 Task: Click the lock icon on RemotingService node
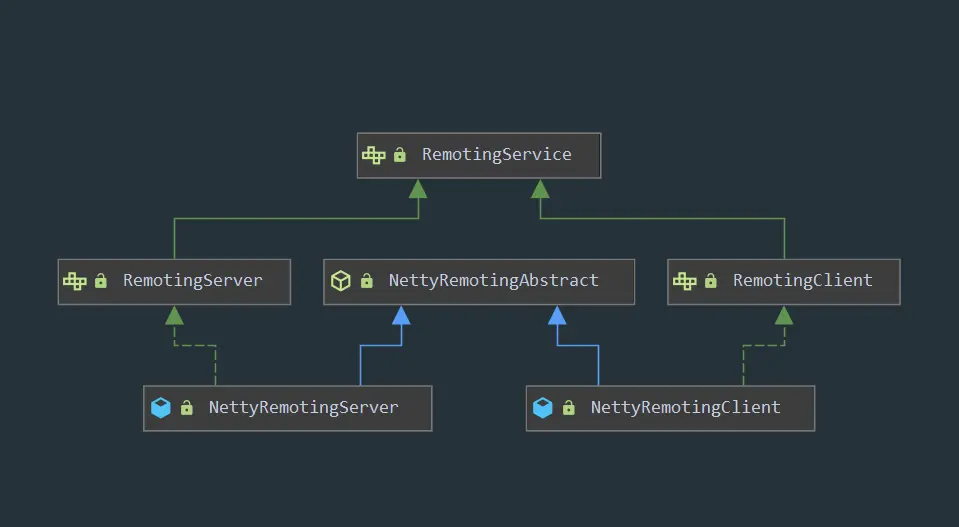pos(400,155)
